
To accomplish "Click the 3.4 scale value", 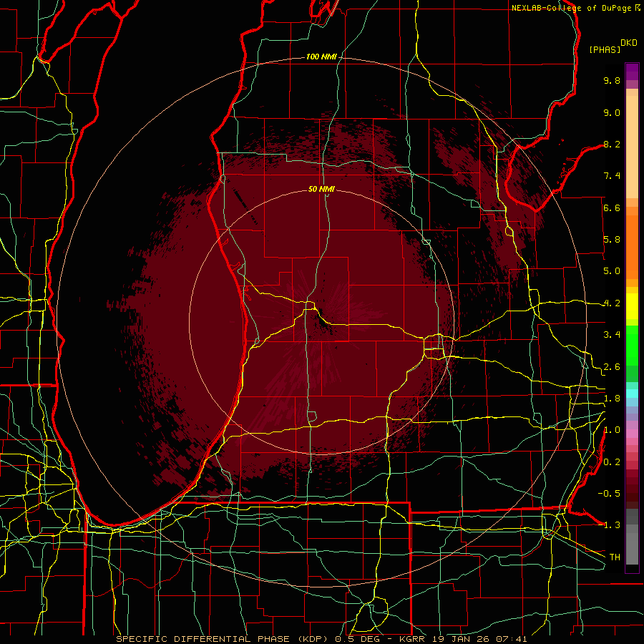I will 612,335.
